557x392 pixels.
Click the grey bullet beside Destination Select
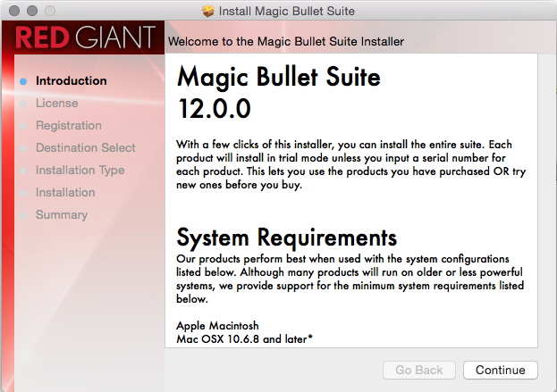tap(23, 148)
